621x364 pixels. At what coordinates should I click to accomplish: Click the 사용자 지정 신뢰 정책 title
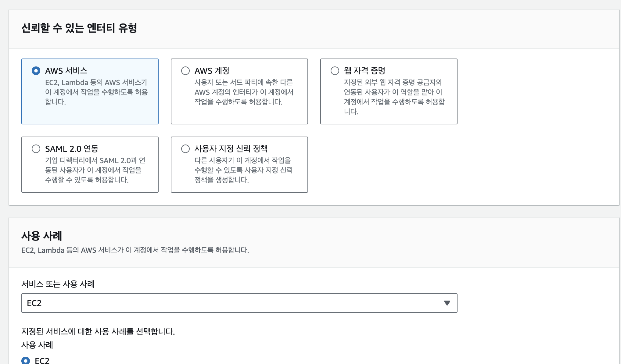click(x=231, y=149)
